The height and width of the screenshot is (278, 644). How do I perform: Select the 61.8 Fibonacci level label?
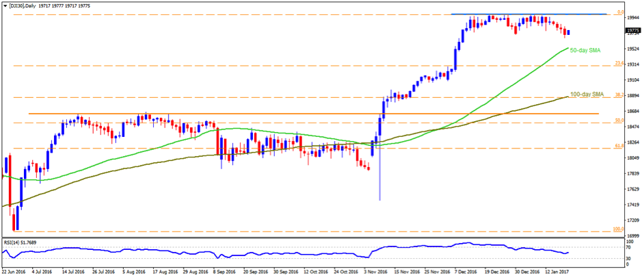coord(617,145)
